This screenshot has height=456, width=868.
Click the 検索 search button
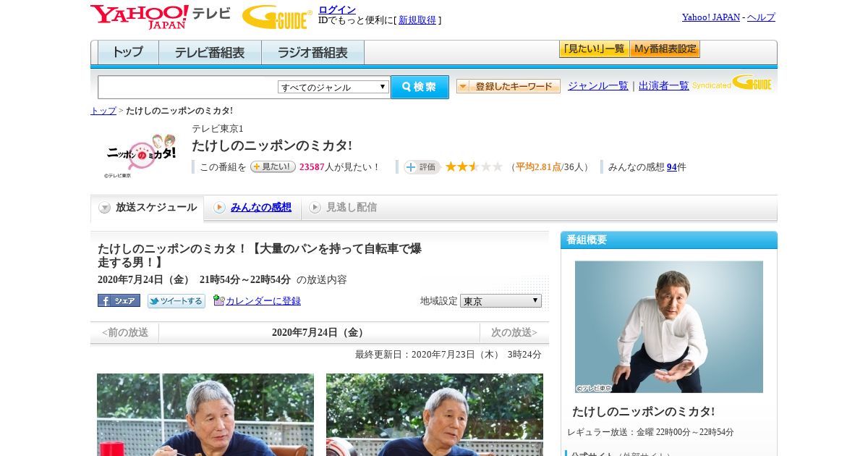pos(420,87)
